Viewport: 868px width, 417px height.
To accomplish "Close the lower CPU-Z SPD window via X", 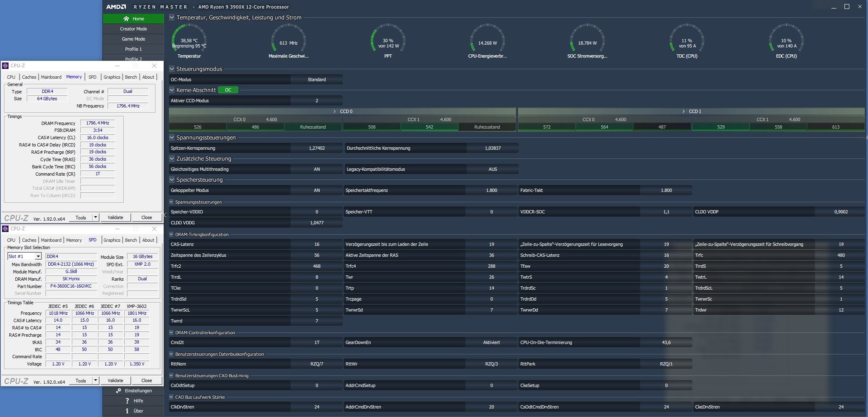I will point(154,229).
